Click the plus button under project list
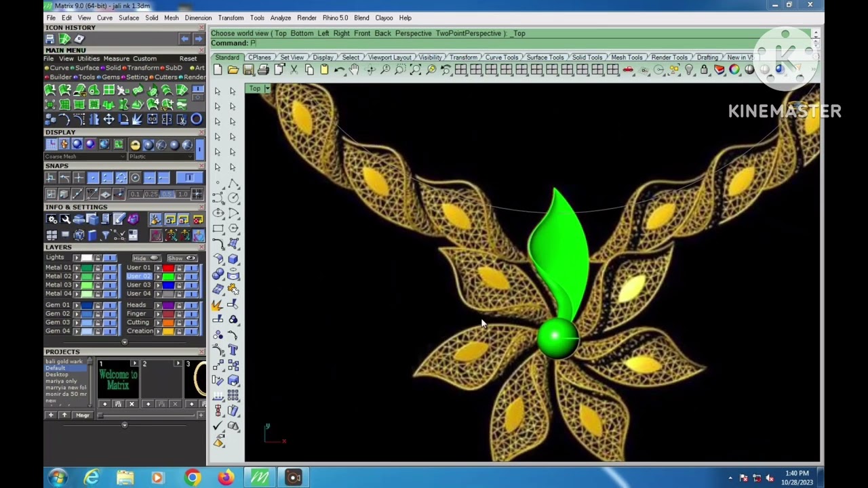 coord(50,415)
